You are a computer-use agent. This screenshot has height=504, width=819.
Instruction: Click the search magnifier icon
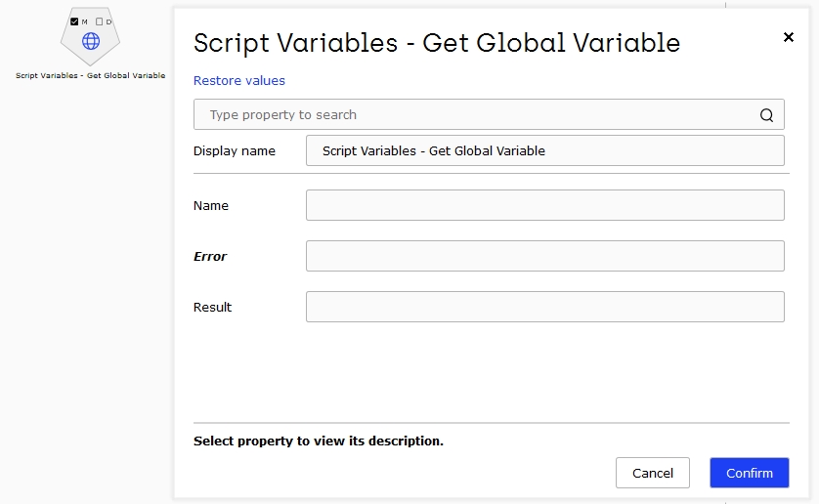766,115
